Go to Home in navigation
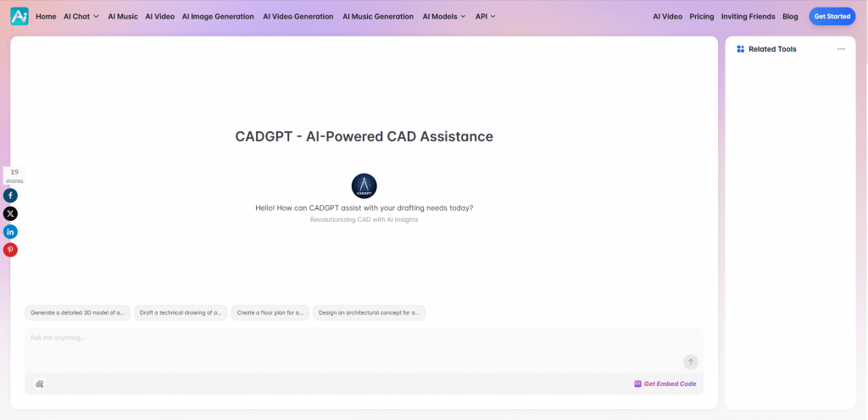 coord(46,17)
